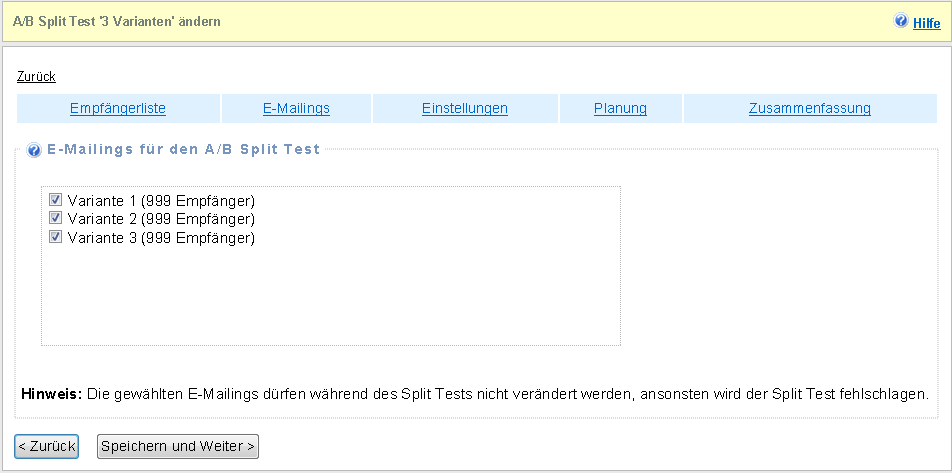Open the Hilfe link
952x473 pixels.
click(926, 22)
